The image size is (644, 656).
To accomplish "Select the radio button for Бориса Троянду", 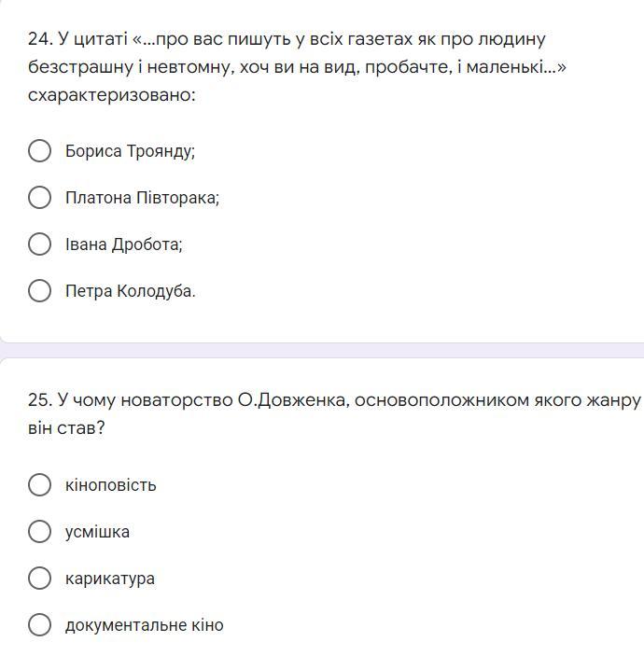I will click(39, 150).
